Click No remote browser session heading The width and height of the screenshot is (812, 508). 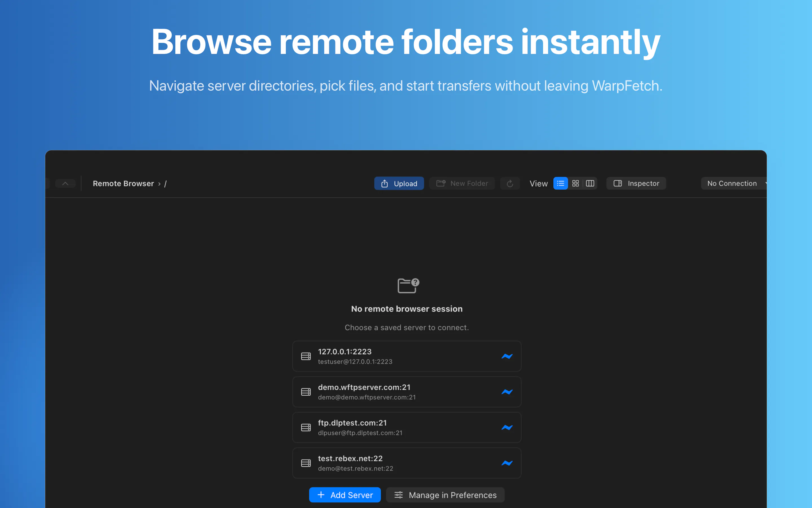(407, 309)
